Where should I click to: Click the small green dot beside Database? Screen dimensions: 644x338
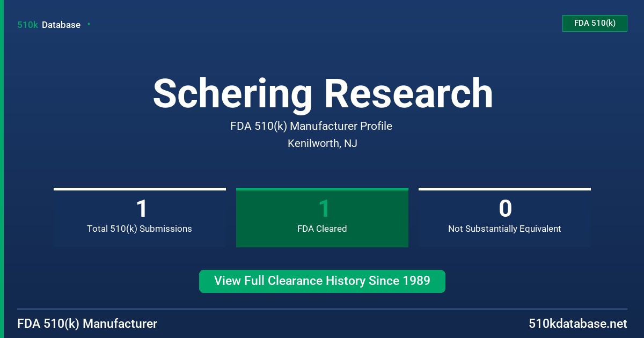point(89,24)
